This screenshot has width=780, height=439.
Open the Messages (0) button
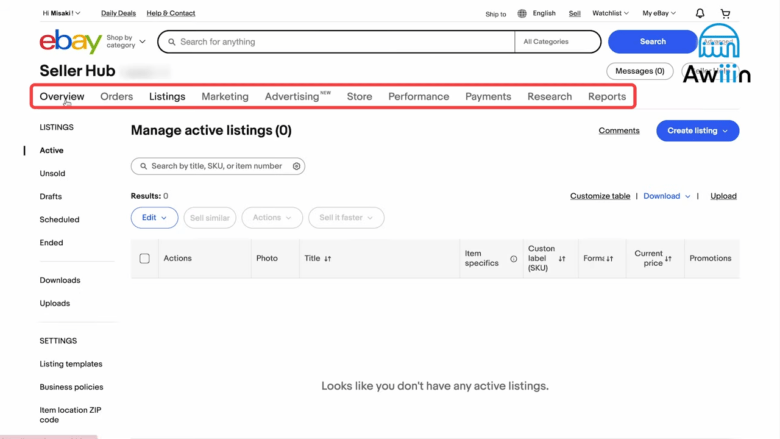(x=640, y=71)
